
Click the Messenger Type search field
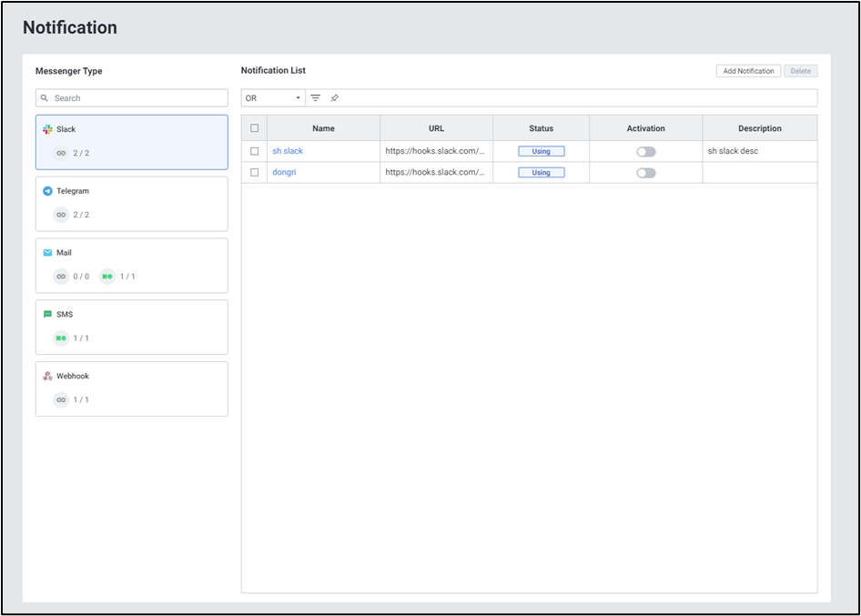point(137,98)
